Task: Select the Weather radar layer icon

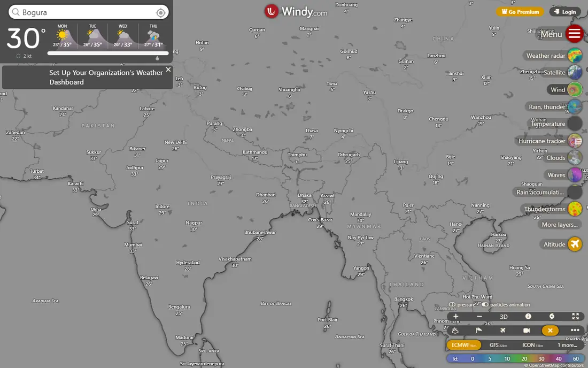Action: point(575,56)
